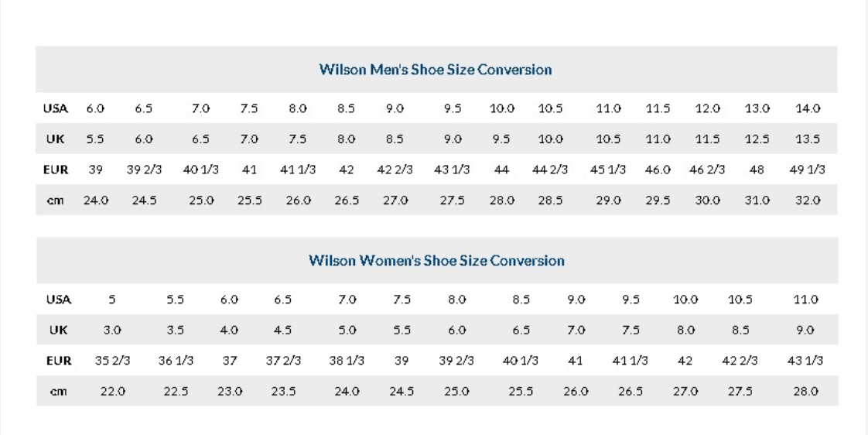This screenshot has width=868, height=435.
Task: Click the Wilson Men's Shoe Size Conversion heading
Action: [x=436, y=70]
